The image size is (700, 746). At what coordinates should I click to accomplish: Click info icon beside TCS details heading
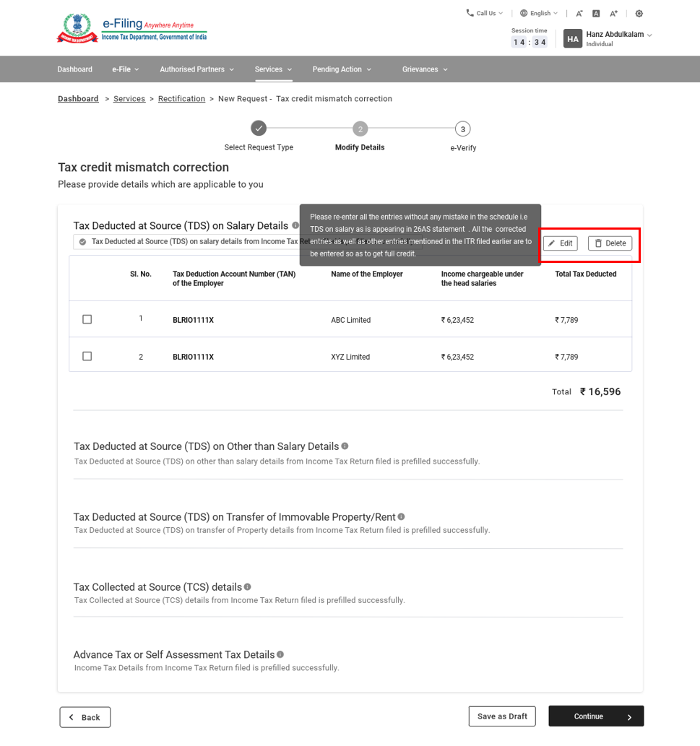click(x=247, y=587)
